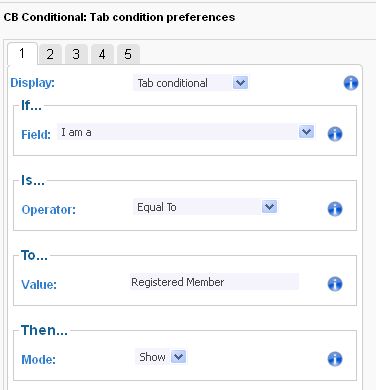Go to condition tab 4
The width and height of the screenshot is (376, 390).
pyautogui.click(x=102, y=54)
